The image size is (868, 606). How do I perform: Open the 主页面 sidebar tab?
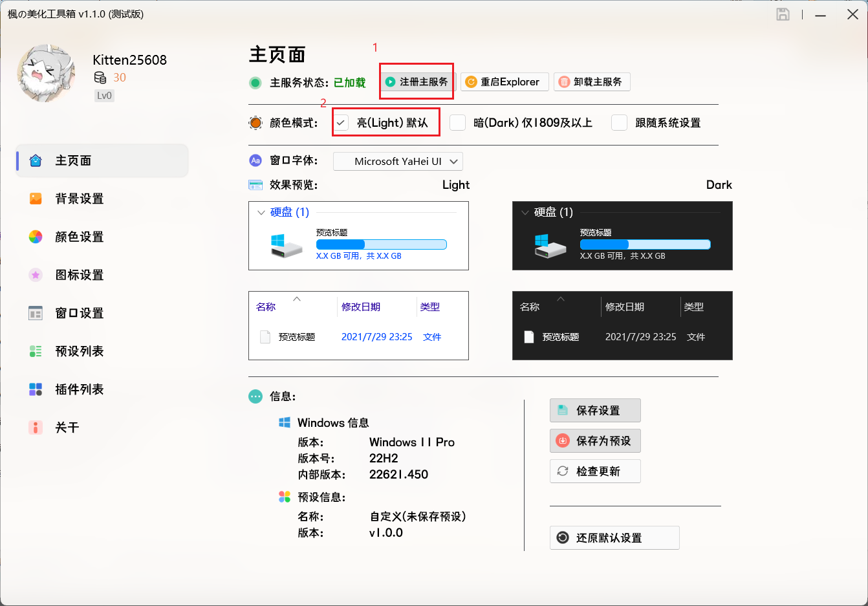[x=102, y=160]
